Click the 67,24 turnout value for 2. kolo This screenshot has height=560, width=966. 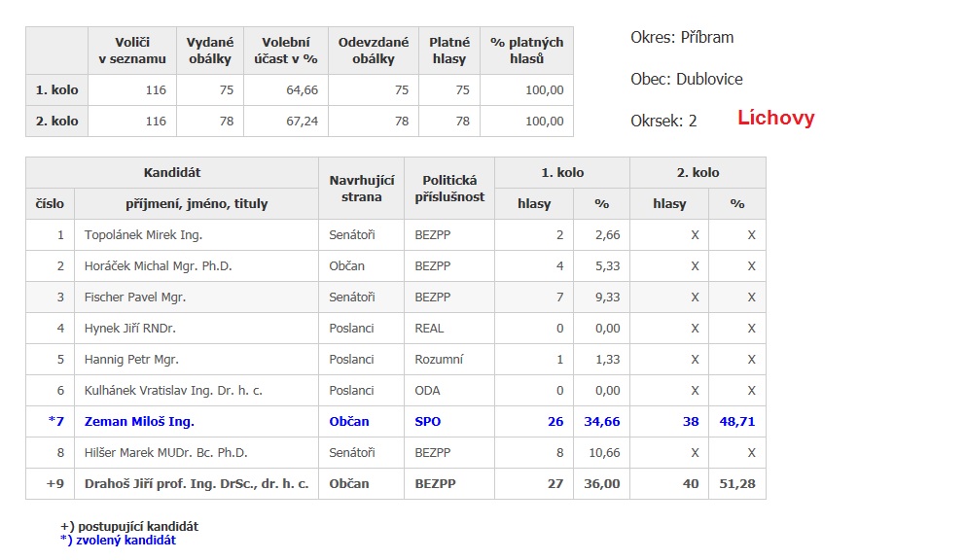tap(300, 122)
